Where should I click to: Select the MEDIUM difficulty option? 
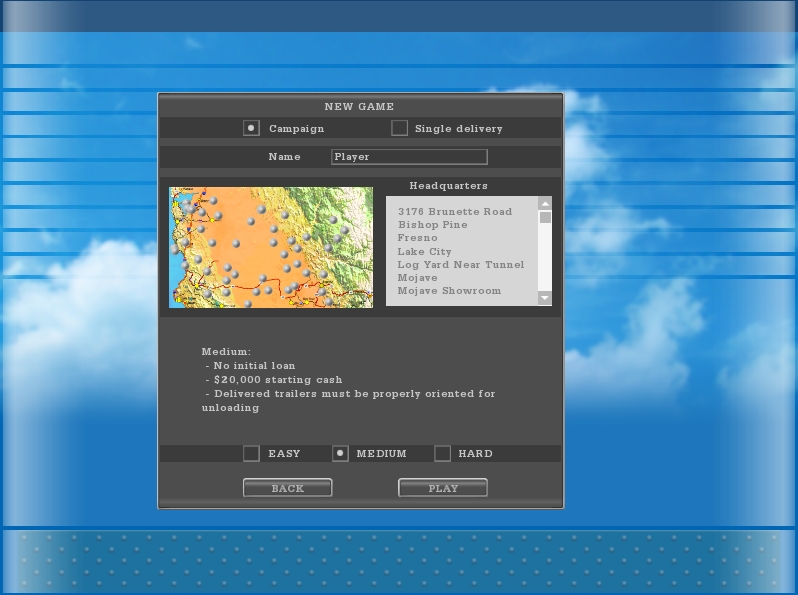(340, 454)
